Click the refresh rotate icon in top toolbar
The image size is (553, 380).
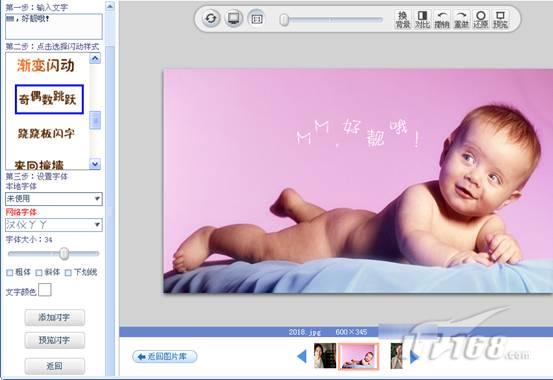pyautogui.click(x=211, y=18)
